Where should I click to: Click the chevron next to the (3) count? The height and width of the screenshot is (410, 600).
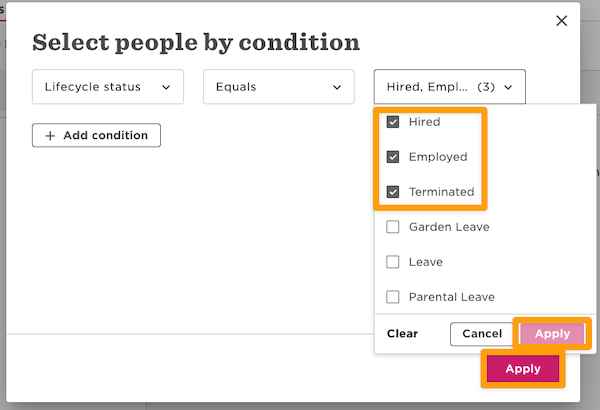point(508,87)
